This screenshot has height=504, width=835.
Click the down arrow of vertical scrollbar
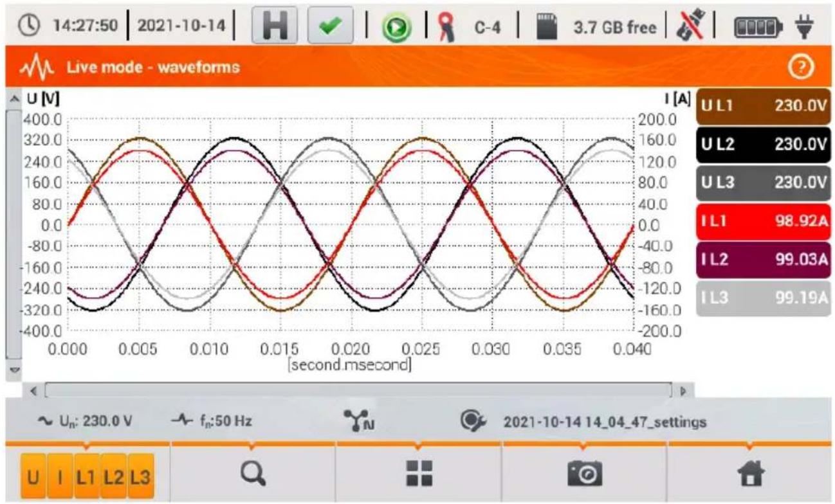(x=13, y=370)
